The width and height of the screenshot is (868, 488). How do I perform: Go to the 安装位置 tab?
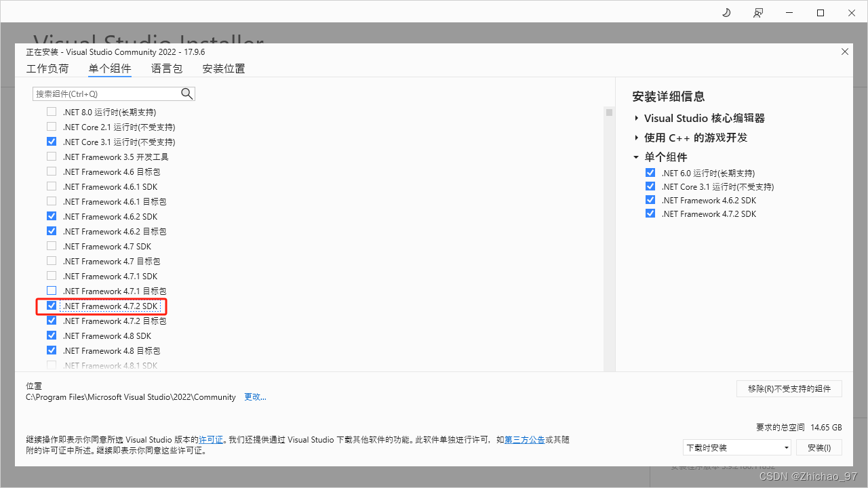tap(224, 68)
